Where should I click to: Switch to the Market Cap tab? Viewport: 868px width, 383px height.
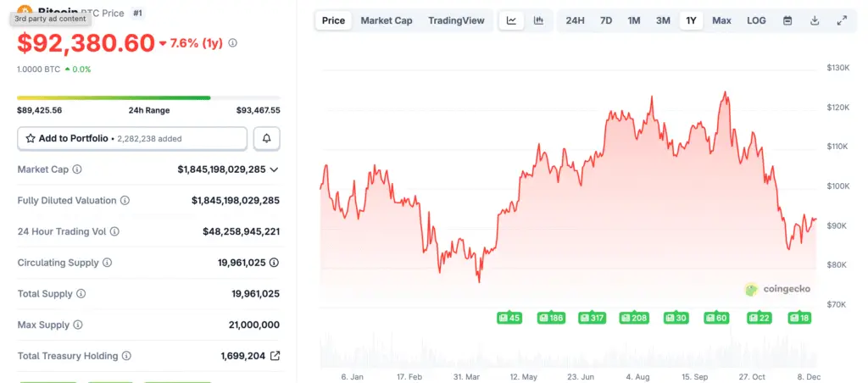pos(387,20)
